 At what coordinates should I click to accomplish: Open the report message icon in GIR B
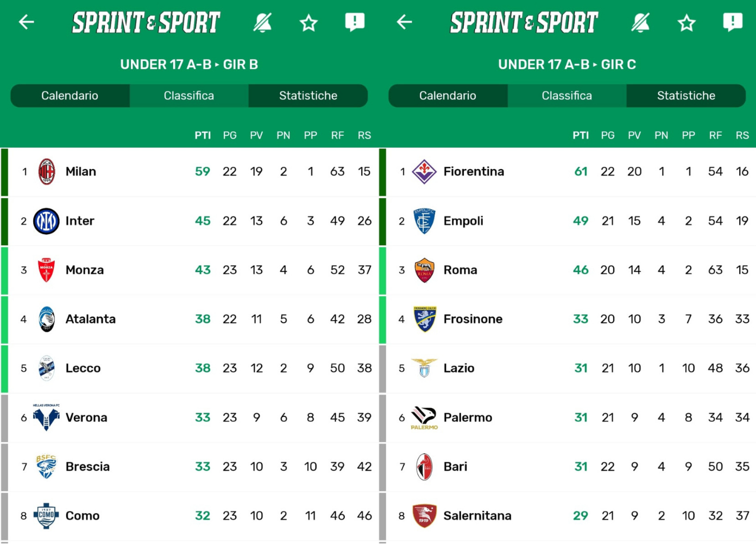point(355,22)
